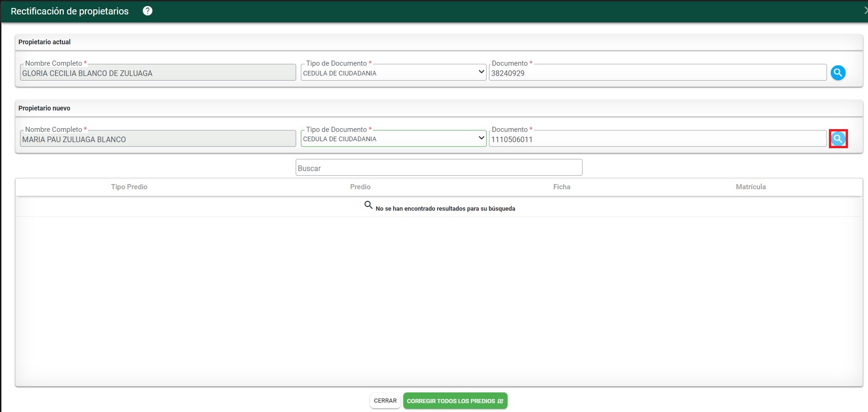Search the current owner's document number
Viewport: 868px width, 412px height.
pyautogui.click(x=838, y=73)
